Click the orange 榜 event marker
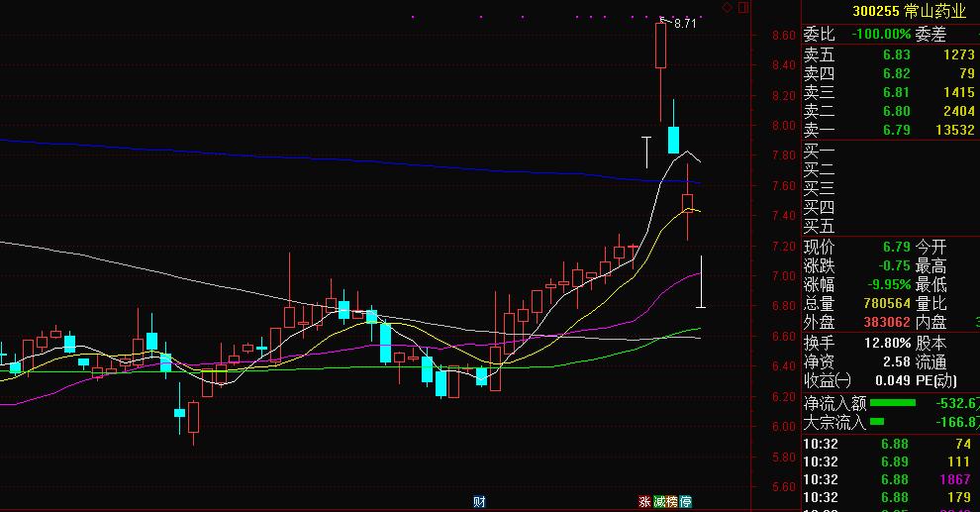The image size is (980, 512). click(x=672, y=501)
